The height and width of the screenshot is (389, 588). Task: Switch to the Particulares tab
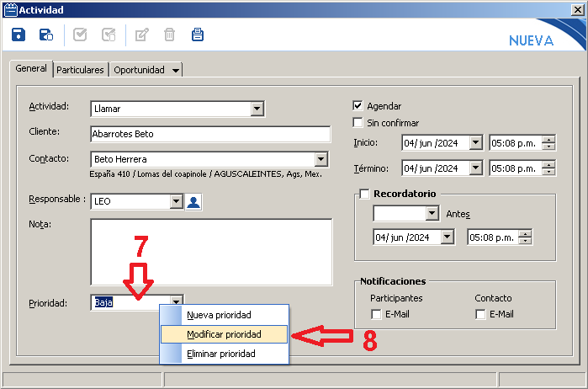81,70
